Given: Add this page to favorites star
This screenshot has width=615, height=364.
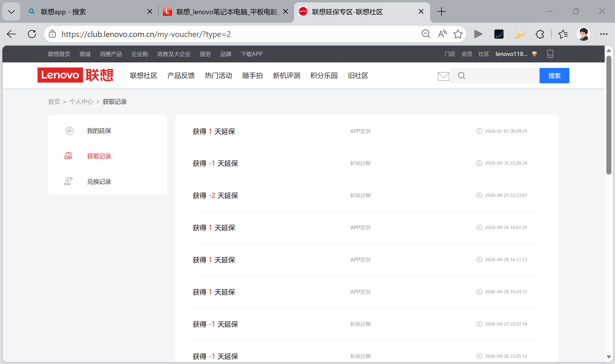Looking at the screenshot, I should (x=458, y=34).
